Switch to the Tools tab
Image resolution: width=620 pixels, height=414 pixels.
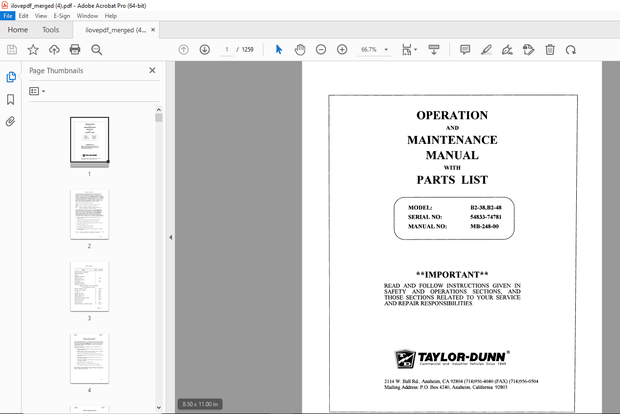[x=51, y=30]
